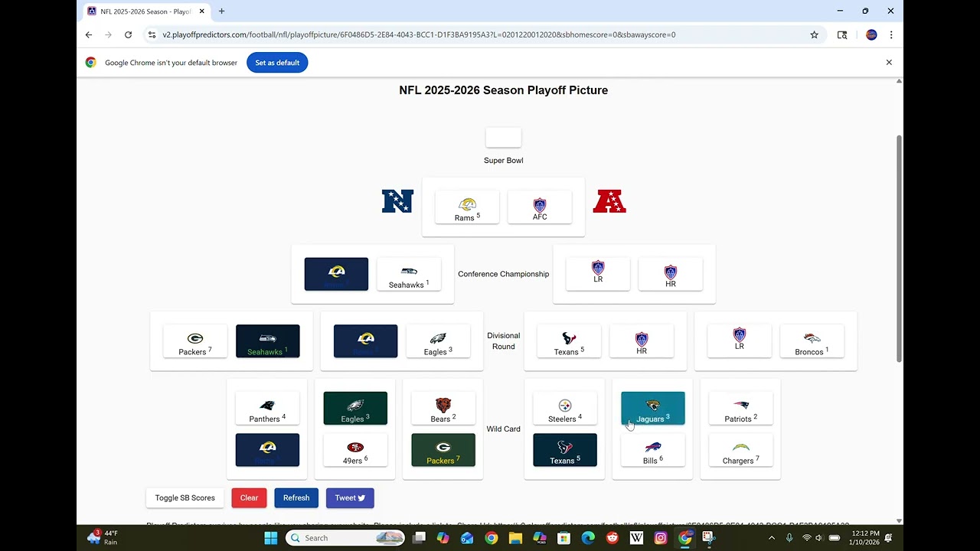Dismiss the default browser notification bar
980x551 pixels.
[x=889, y=63]
